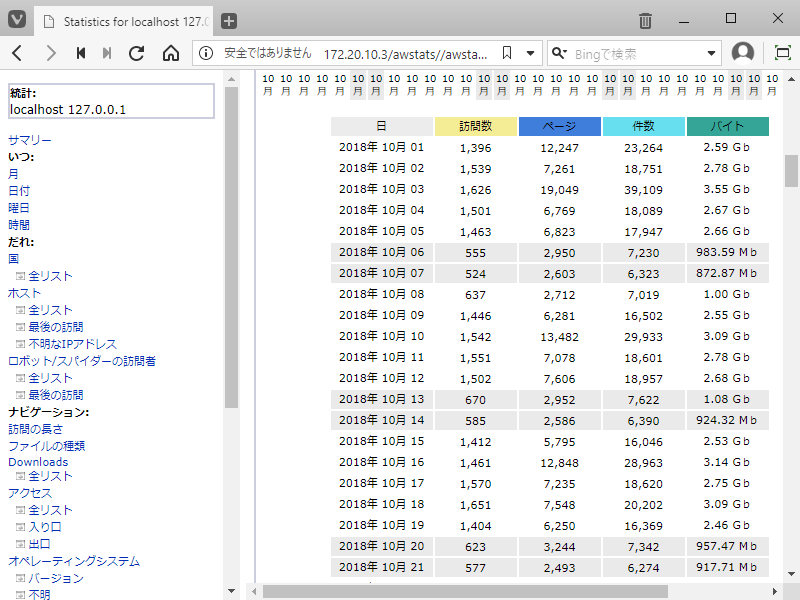800x600 pixels.
Task: Switch to the Statistics for localhost tab
Action: point(125,21)
